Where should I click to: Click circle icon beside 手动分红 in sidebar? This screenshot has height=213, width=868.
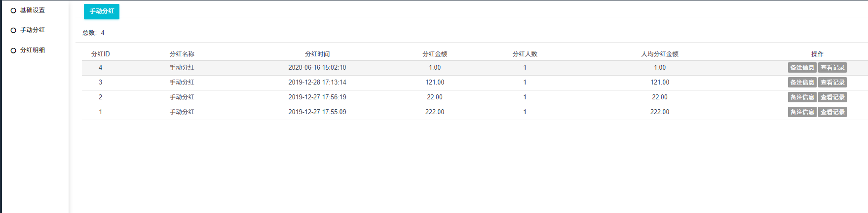click(13, 30)
